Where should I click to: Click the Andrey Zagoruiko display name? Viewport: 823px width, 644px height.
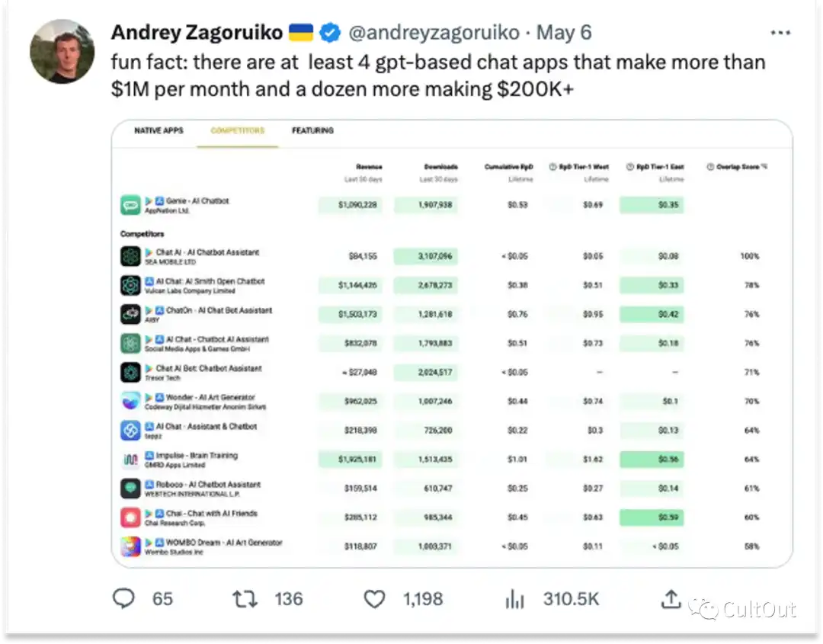tap(197, 33)
